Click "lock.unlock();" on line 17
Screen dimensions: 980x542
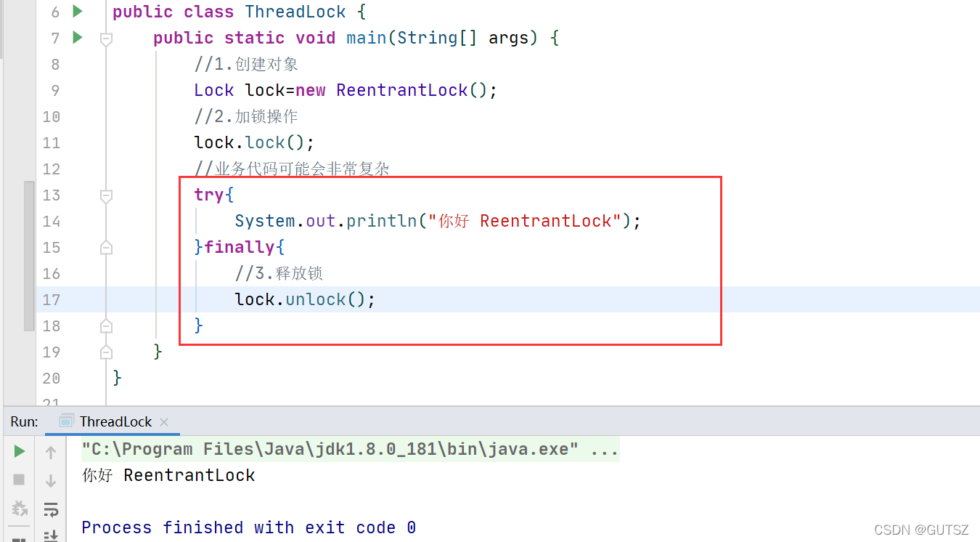pos(305,299)
